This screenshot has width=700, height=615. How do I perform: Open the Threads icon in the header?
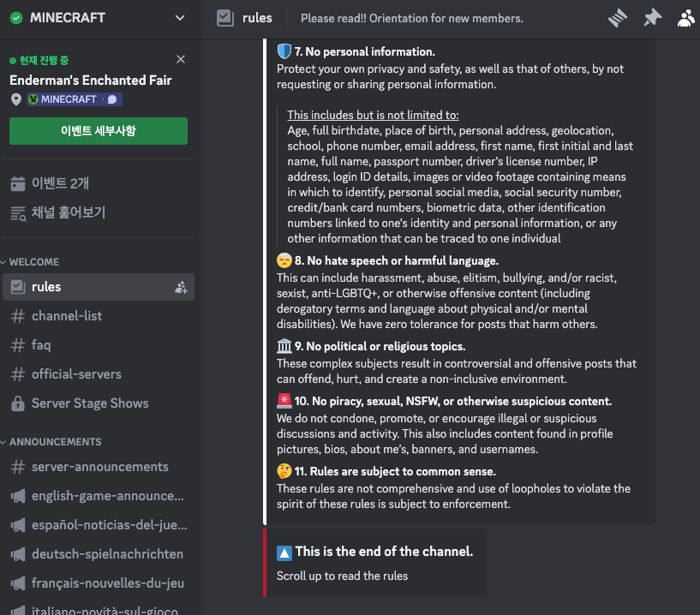click(x=618, y=18)
